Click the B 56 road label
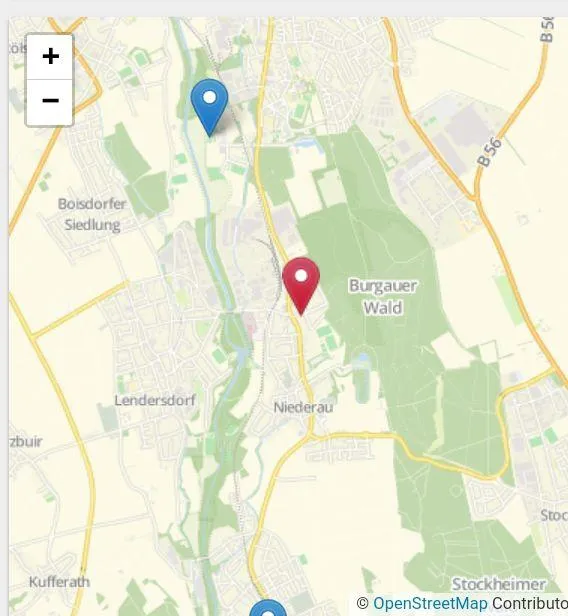This screenshot has width=568, height=616. [490, 151]
